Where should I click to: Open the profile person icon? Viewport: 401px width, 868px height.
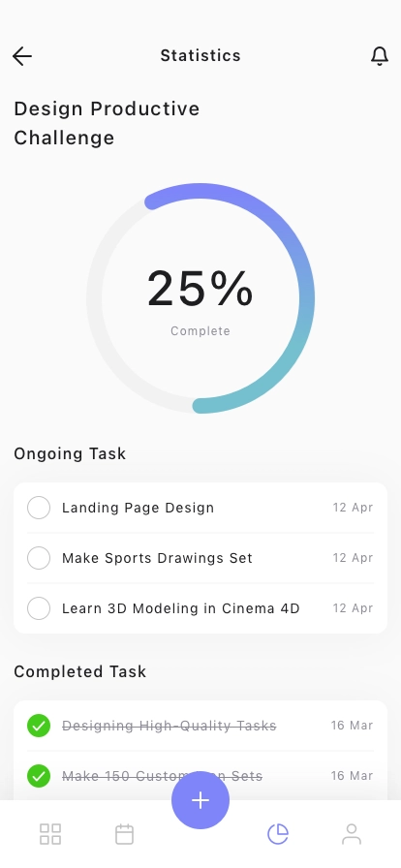click(x=352, y=834)
